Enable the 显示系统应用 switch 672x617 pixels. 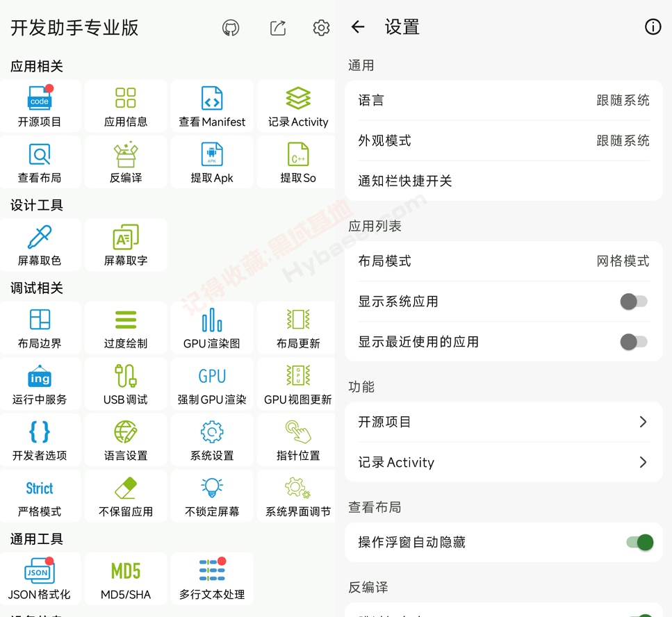tap(634, 302)
